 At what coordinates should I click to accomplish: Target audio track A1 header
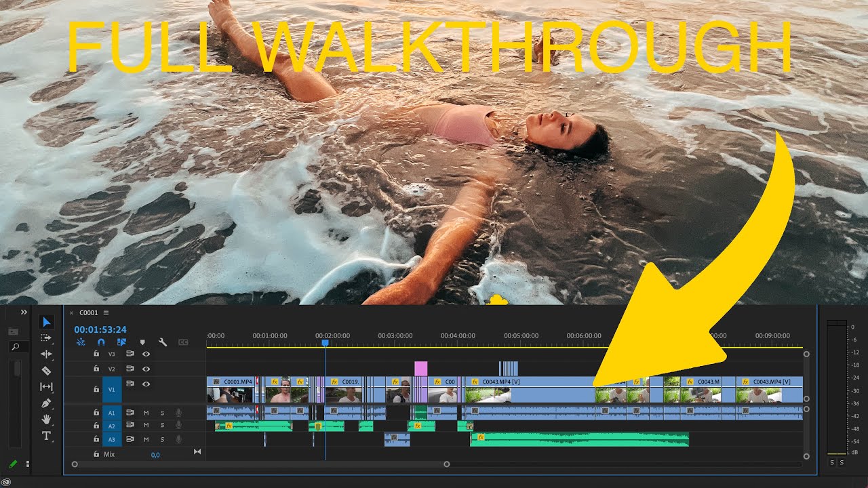(112, 412)
